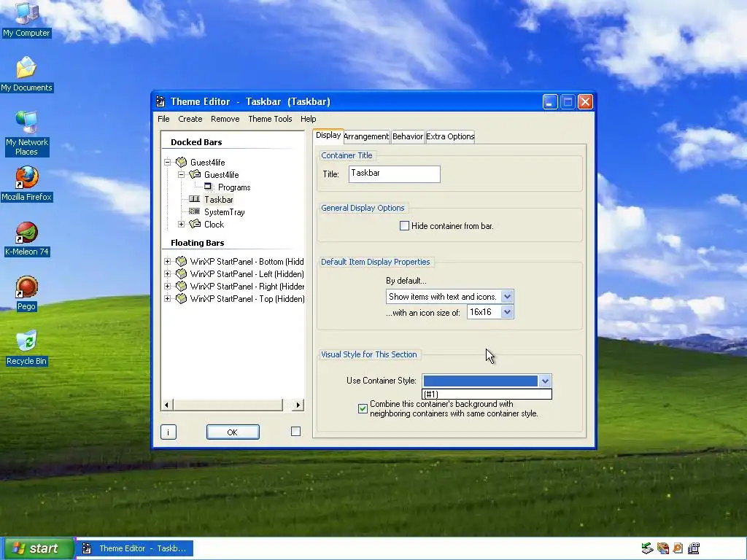The height and width of the screenshot is (560, 747).
Task: Click the top-level Guest4life bar icon
Action: tap(182, 162)
